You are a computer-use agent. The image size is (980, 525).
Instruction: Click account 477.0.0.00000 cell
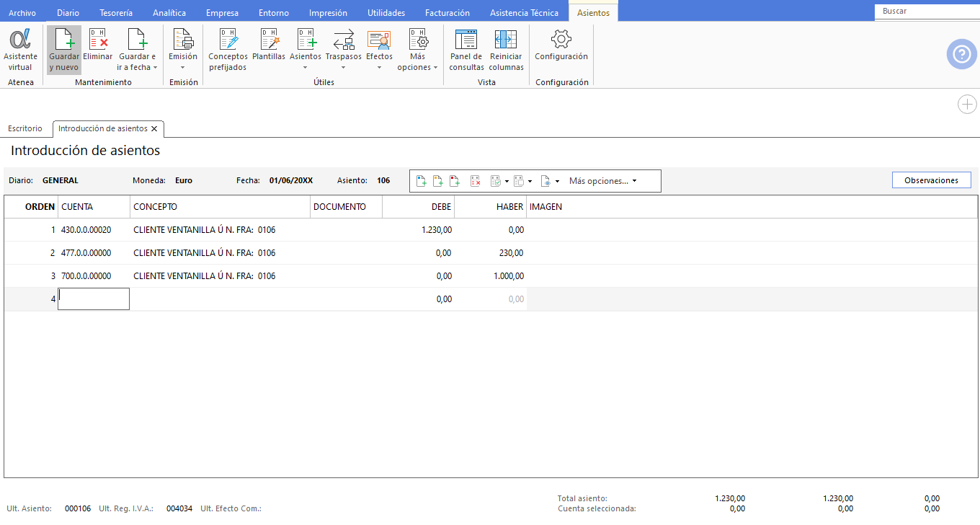pos(94,253)
